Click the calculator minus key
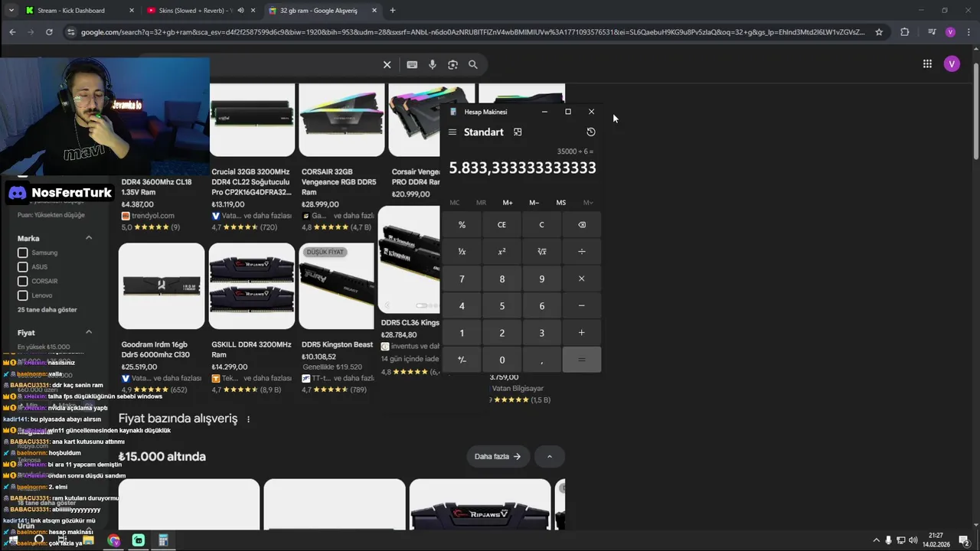 point(582,306)
